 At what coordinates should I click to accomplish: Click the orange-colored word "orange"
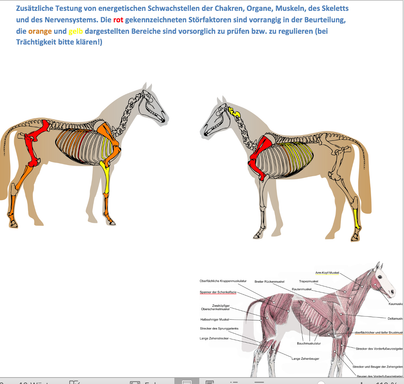[x=40, y=32]
